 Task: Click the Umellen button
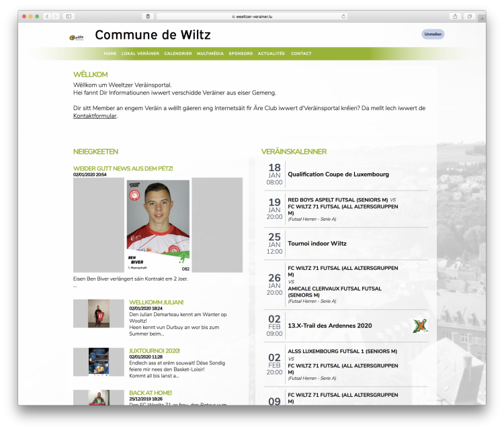click(433, 34)
